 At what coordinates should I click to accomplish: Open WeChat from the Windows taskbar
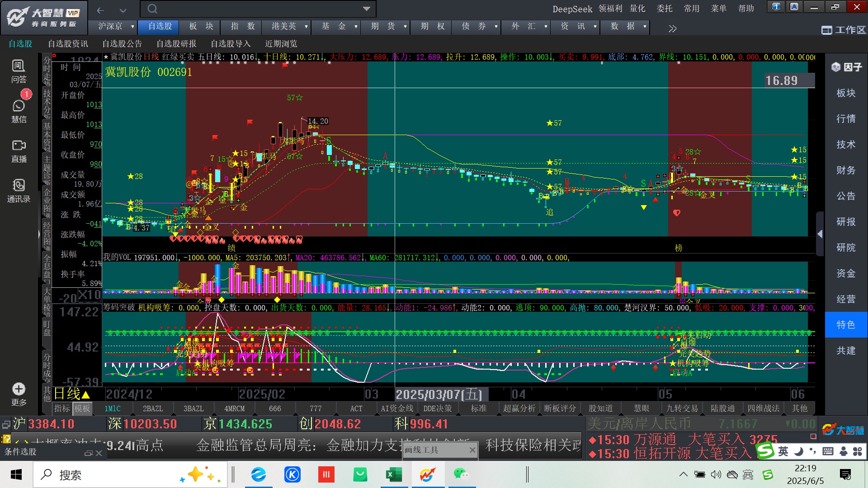461,475
